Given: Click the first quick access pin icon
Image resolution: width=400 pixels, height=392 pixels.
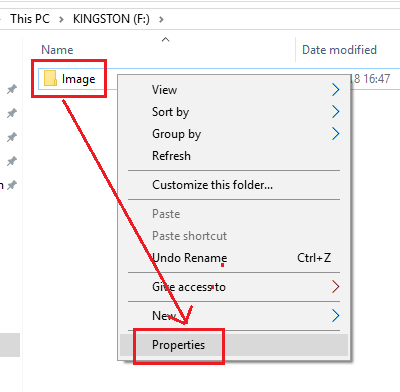Looking at the screenshot, I should (12, 89).
